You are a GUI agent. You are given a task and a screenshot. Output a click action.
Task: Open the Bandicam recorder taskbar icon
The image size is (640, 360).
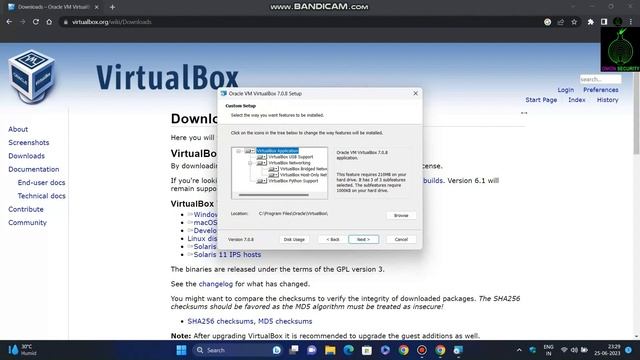click(422, 350)
